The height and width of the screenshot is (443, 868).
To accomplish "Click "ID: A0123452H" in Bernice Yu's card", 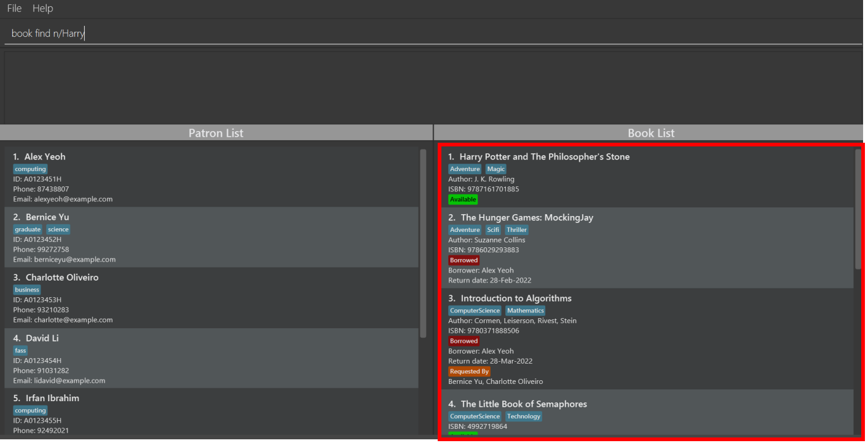I will 37,239.
